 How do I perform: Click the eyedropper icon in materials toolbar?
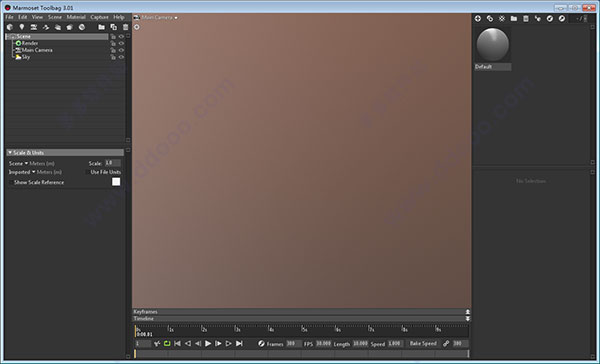538,18
